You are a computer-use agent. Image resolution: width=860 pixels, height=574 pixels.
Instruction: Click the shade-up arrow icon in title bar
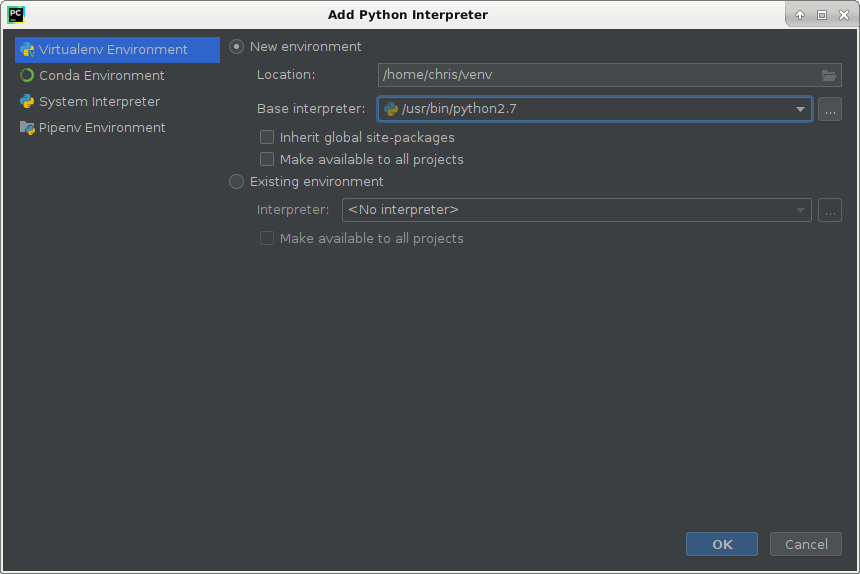click(800, 15)
